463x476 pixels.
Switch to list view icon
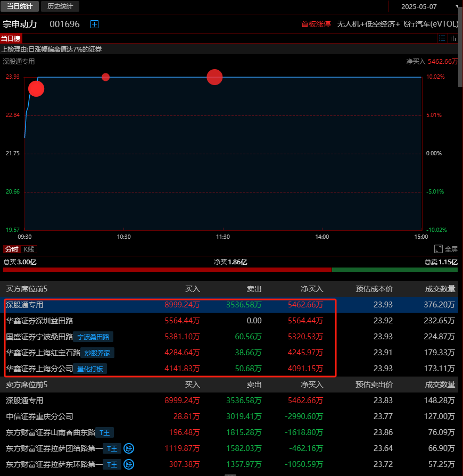click(442, 38)
